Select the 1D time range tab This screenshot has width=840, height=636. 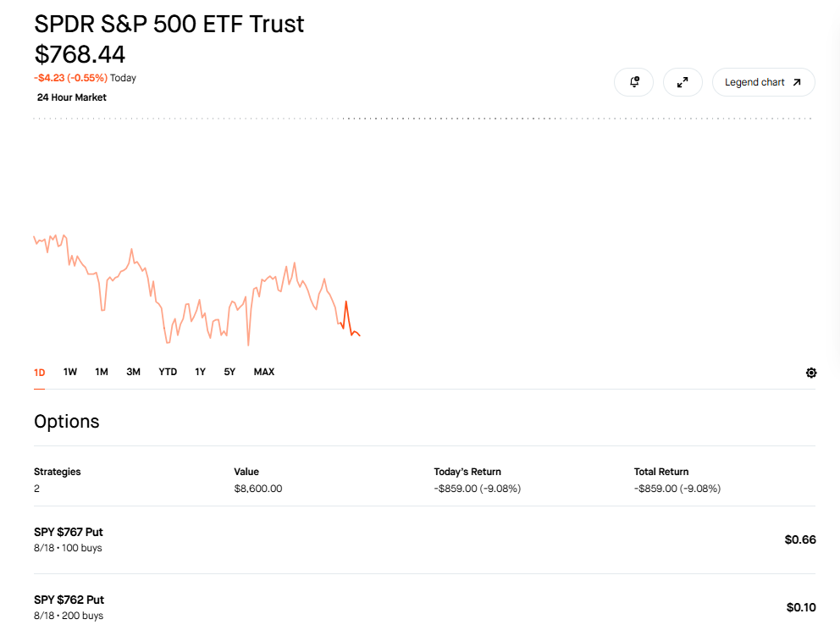click(x=40, y=373)
